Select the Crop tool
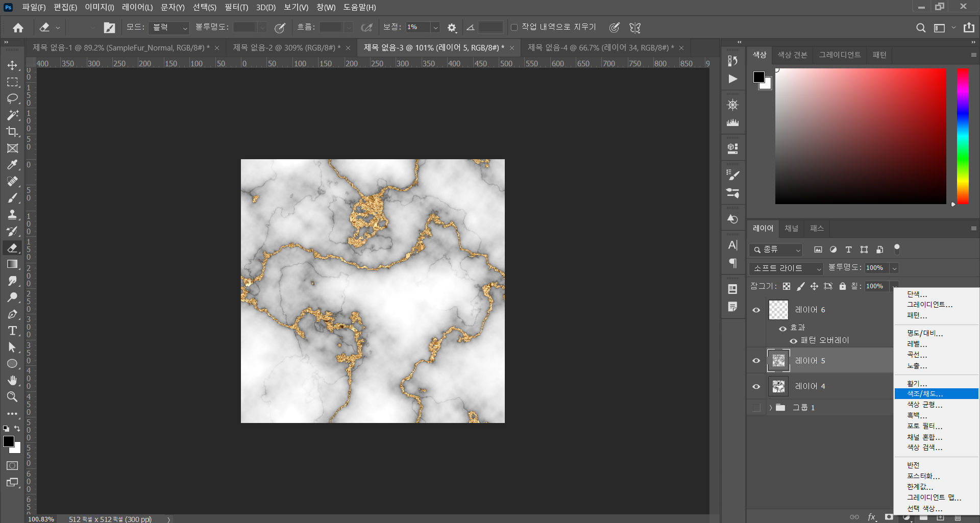980x523 pixels. pos(12,132)
